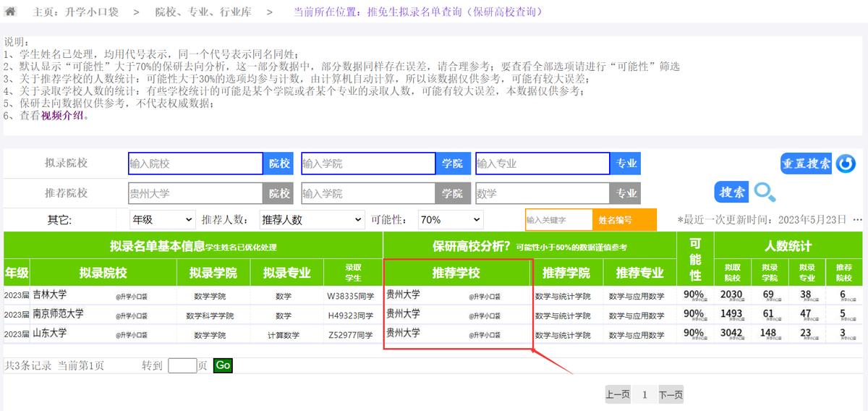
Task: Click the 148 count cell
Action: click(x=768, y=333)
